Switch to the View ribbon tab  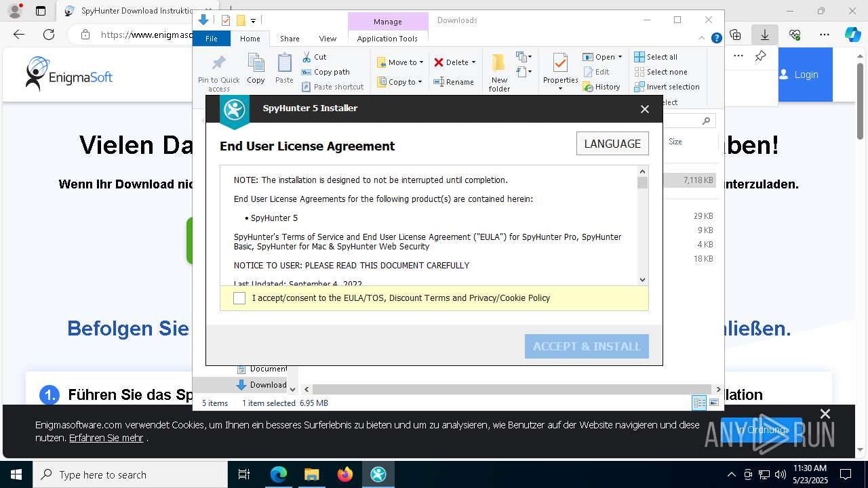click(328, 39)
